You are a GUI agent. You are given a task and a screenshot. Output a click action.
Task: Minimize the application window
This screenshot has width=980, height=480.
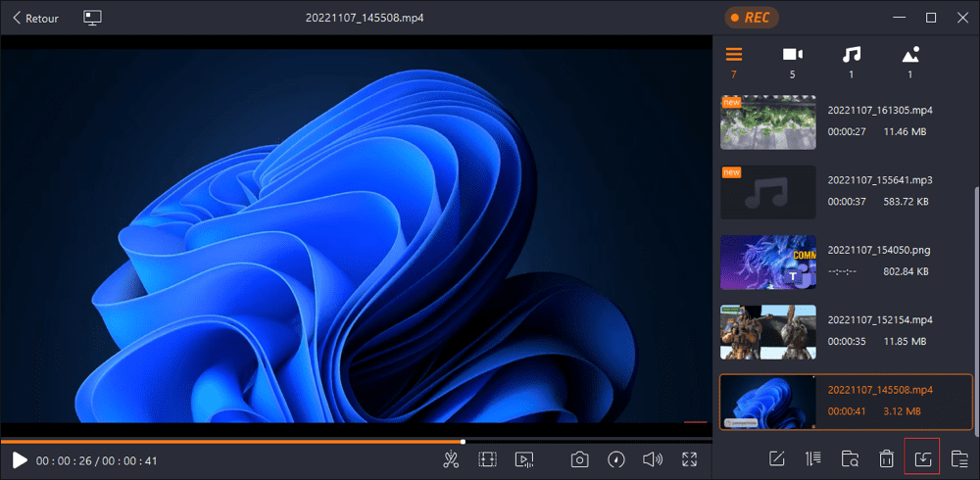(x=899, y=18)
